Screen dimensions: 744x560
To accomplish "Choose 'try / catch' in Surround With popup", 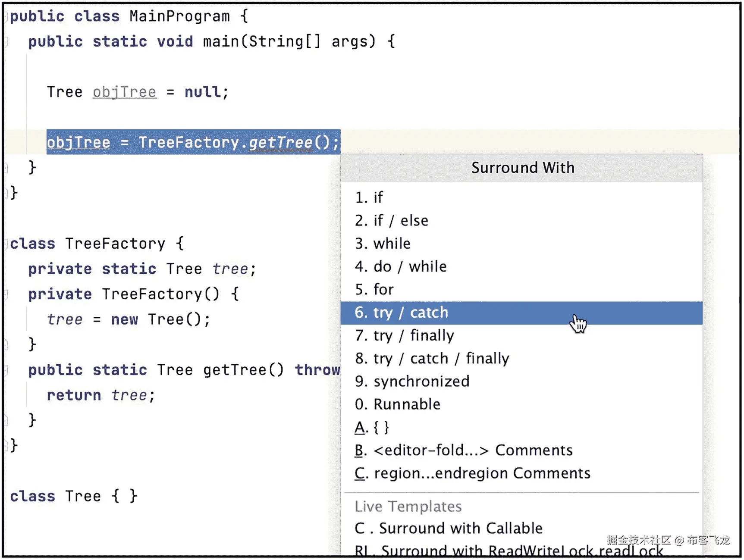I will tap(401, 313).
